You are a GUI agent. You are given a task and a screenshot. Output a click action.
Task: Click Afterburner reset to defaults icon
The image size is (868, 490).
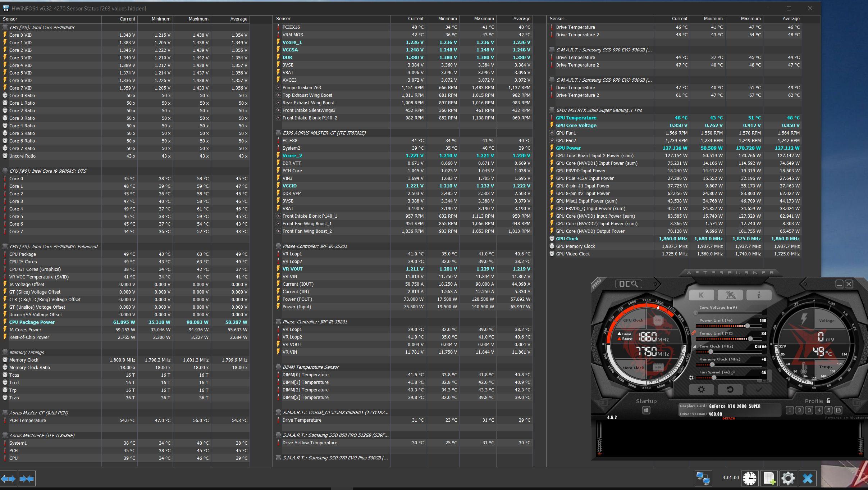coord(730,389)
